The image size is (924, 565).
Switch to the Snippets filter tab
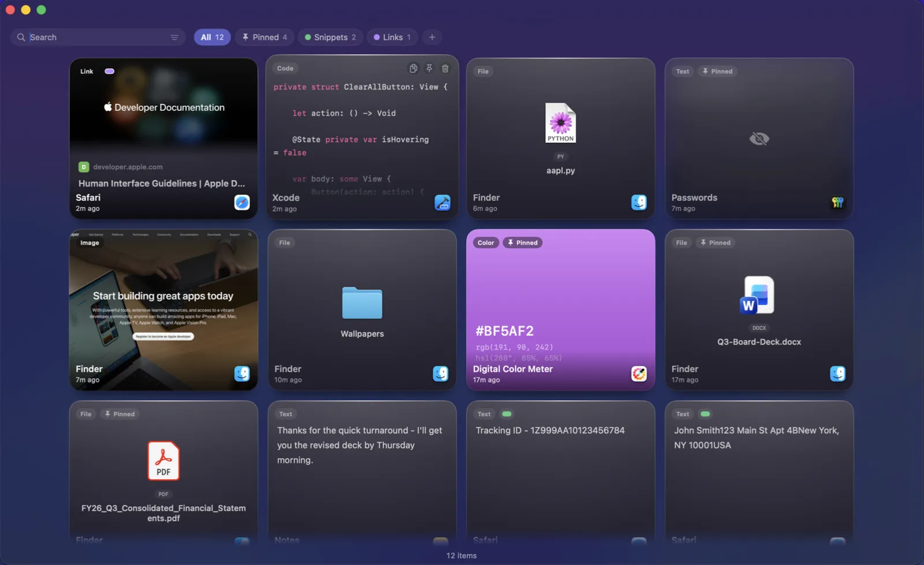330,38
